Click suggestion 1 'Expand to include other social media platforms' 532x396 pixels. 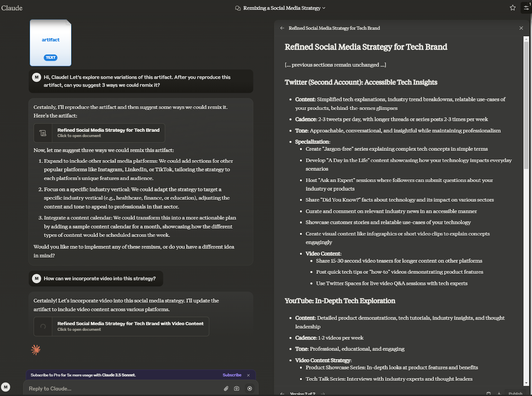(x=138, y=169)
